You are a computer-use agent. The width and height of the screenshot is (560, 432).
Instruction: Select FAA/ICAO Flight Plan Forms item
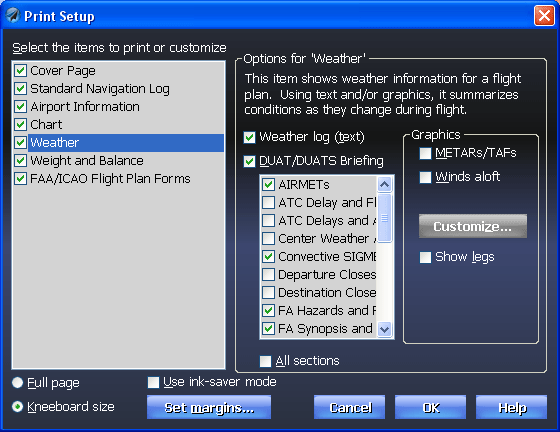pos(110,179)
